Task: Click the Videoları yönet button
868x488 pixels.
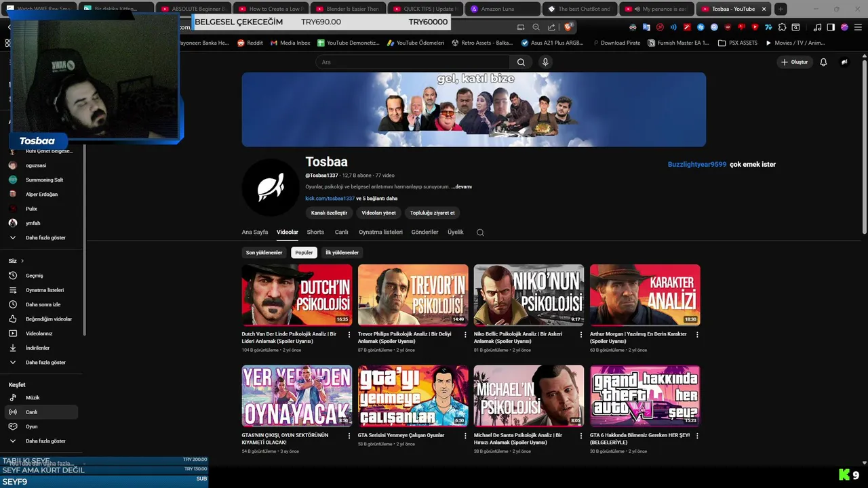Action: click(x=378, y=213)
